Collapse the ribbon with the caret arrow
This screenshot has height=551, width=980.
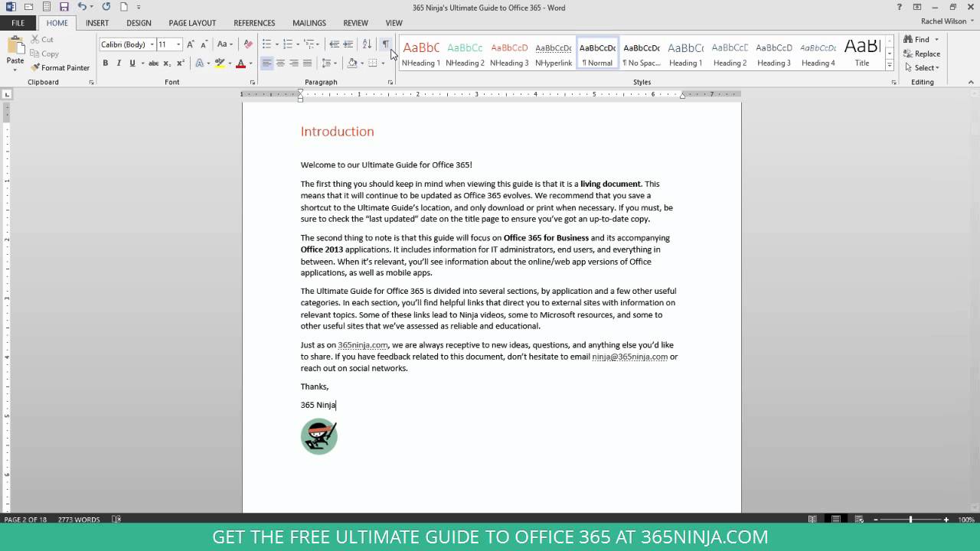(x=971, y=82)
